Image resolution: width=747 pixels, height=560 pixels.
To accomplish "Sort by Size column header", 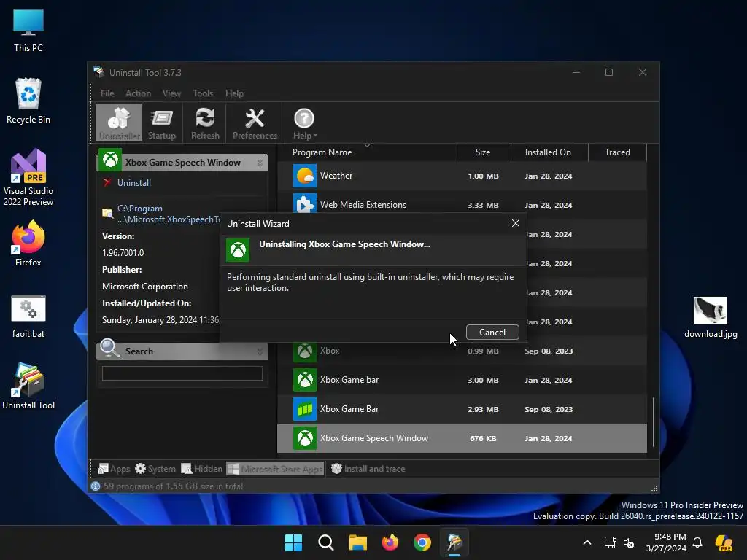I will coord(483,152).
